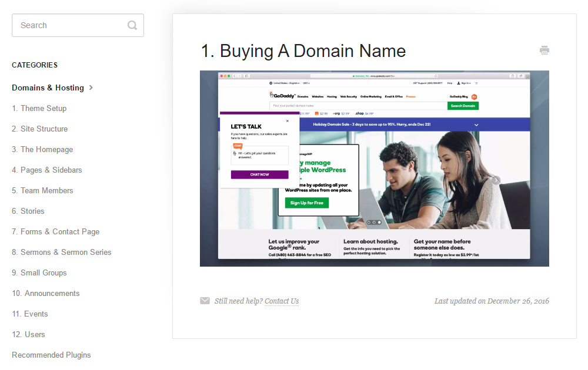Image resolution: width=588 pixels, height=370 pixels.
Task: Open Recommended Plugins category
Action: tap(51, 355)
